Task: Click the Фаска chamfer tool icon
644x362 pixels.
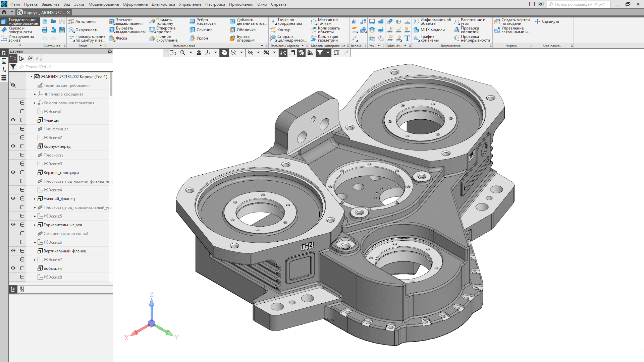Action: click(x=112, y=38)
